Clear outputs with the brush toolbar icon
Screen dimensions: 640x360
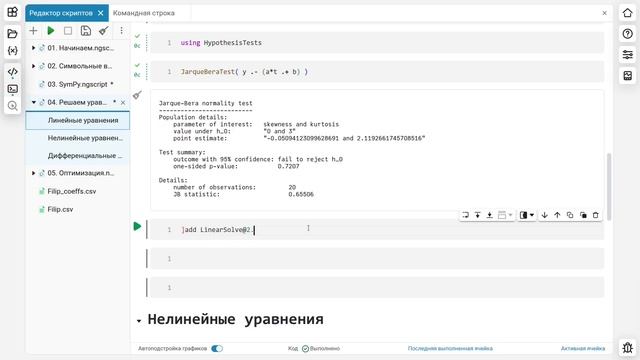tap(104, 31)
